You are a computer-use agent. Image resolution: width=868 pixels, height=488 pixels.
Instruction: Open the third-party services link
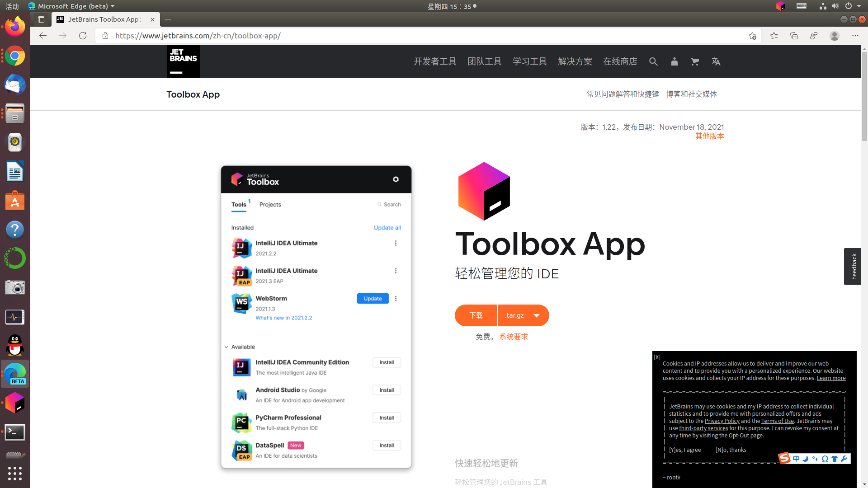coord(703,428)
